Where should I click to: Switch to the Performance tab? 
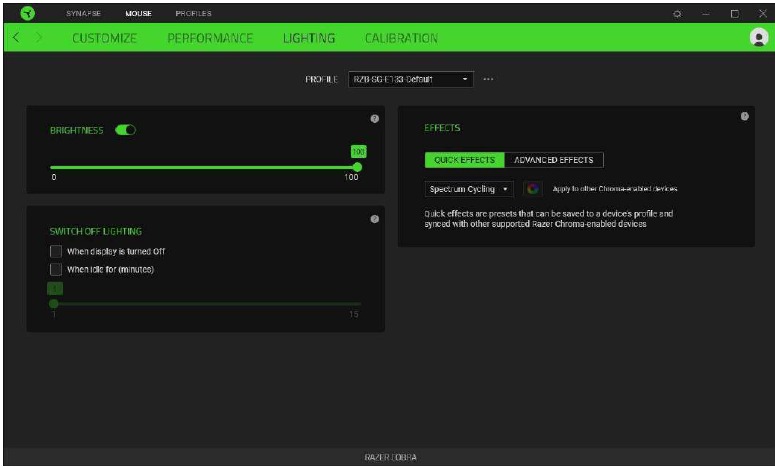tap(210, 38)
